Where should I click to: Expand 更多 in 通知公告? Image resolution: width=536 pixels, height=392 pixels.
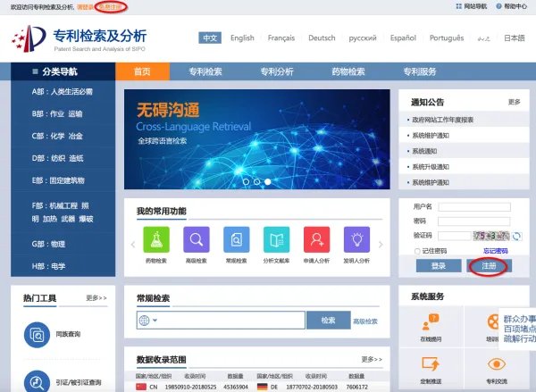pyautogui.click(x=515, y=102)
